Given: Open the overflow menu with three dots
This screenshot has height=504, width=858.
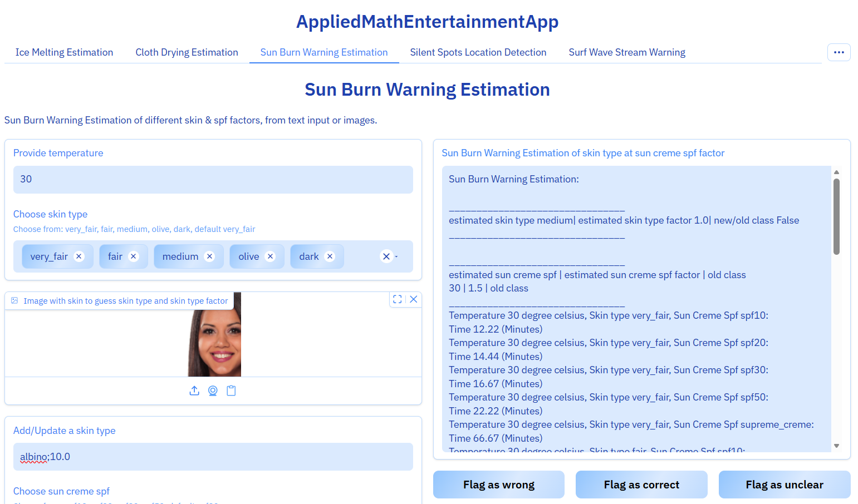Looking at the screenshot, I should [839, 52].
